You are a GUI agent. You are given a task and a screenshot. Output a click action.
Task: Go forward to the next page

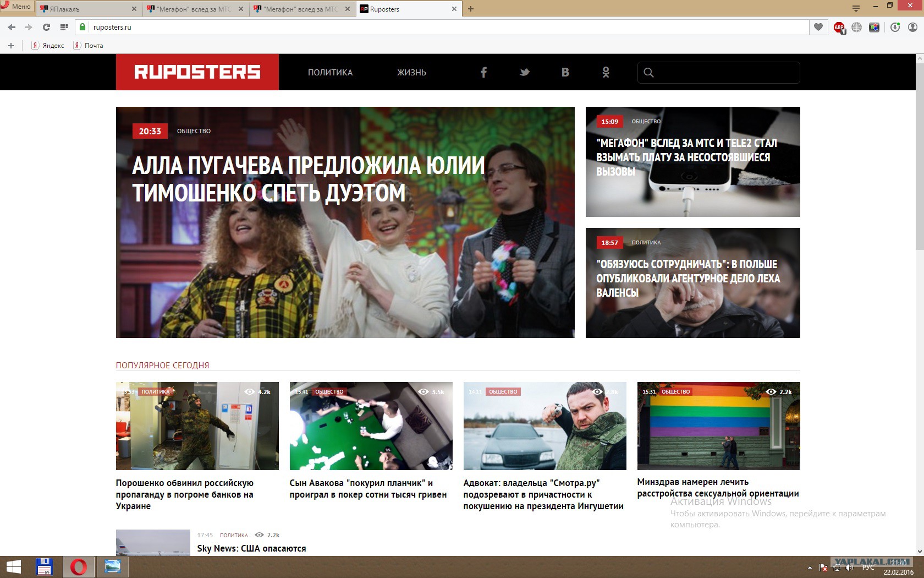point(29,27)
